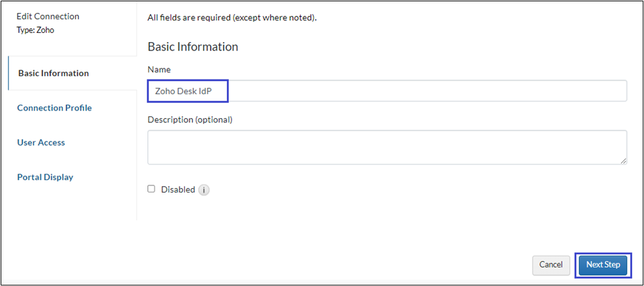Click the 'All fields are required' note
The height and width of the screenshot is (286, 644).
tap(232, 18)
